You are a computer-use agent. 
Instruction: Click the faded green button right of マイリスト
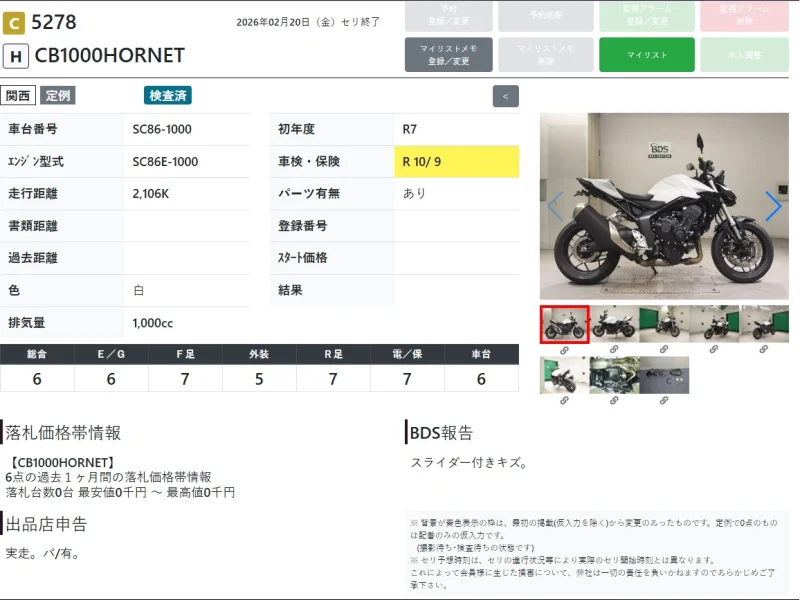point(744,55)
